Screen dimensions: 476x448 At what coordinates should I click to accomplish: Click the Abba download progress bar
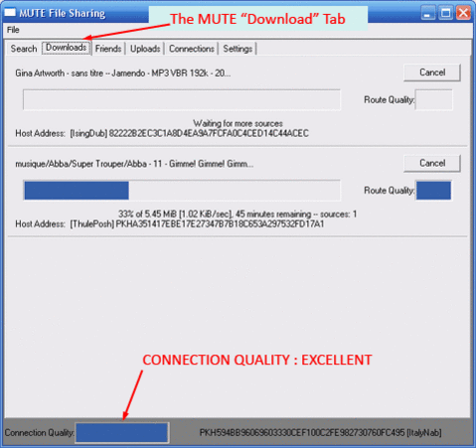pos(182,191)
